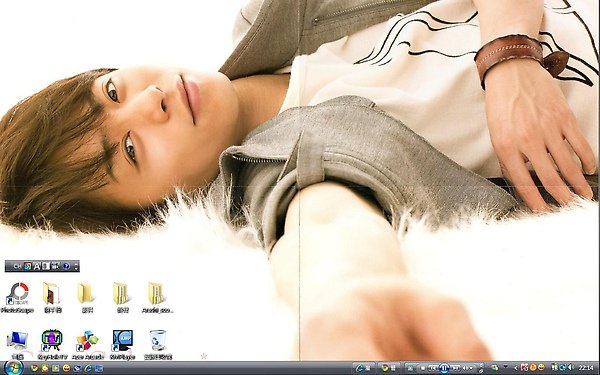This screenshot has width=600, height=375.
Task: Show hidden system tray icons arrow
Action: [x=515, y=368]
